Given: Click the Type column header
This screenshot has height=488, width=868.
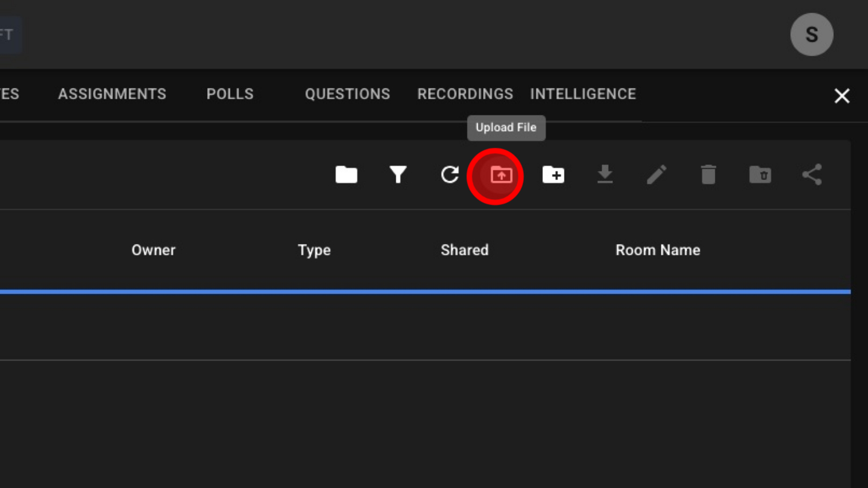Looking at the screenshot, I should [x=314, y=250].
